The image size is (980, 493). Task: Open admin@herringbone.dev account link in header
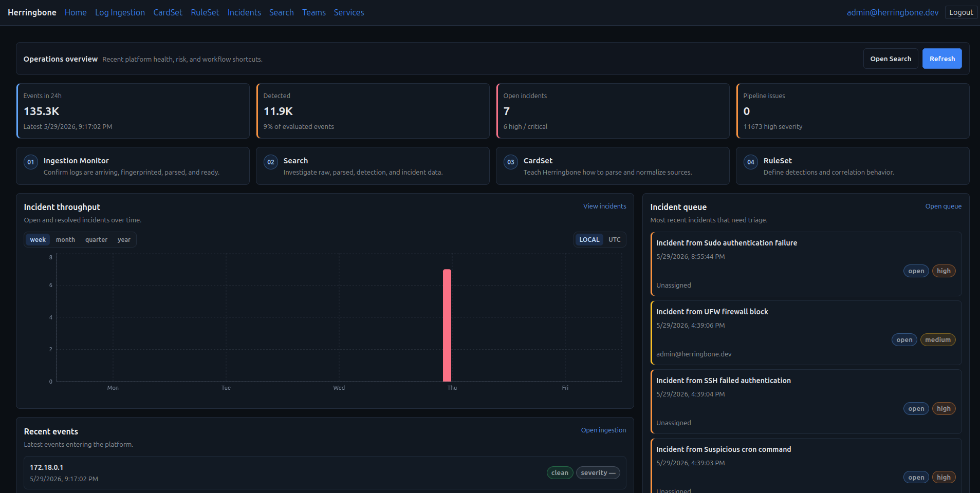[x=893, y=12]
